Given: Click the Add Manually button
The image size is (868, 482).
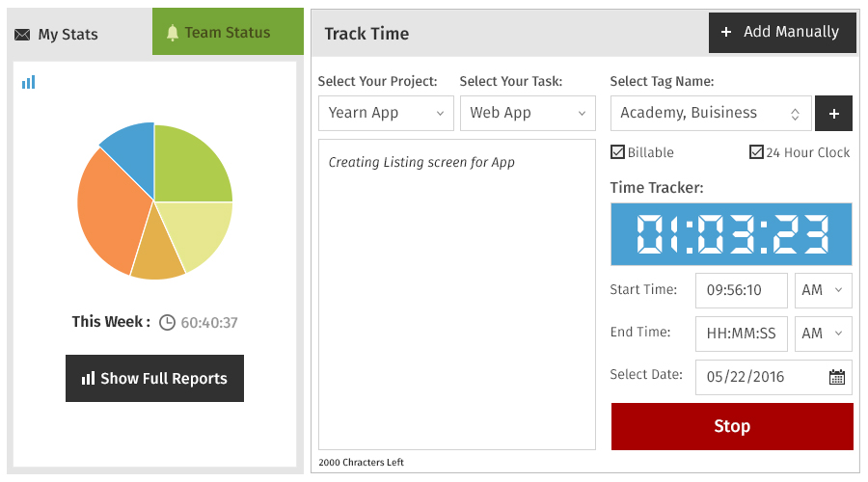Looking at the screenshot, I should 782,33.
